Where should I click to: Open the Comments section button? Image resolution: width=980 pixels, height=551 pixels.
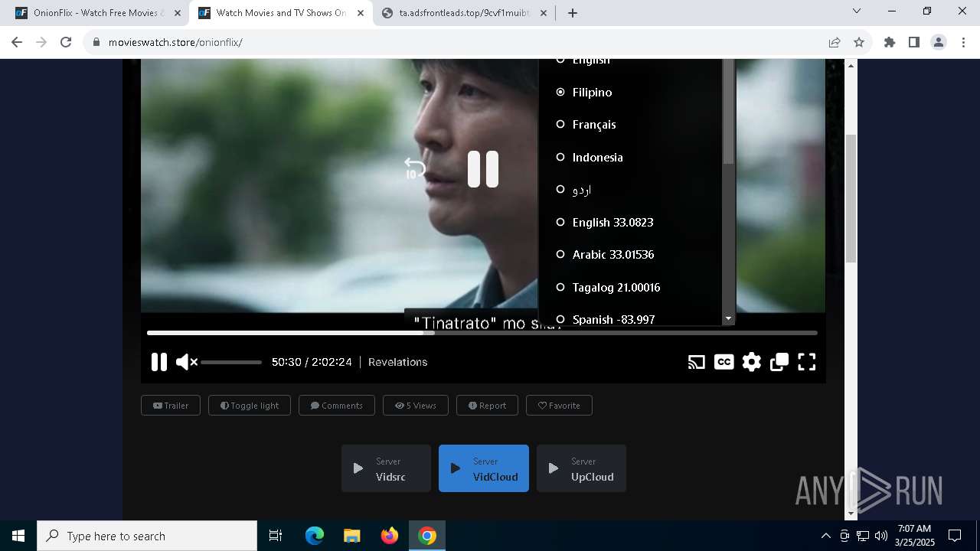(337, 406)
